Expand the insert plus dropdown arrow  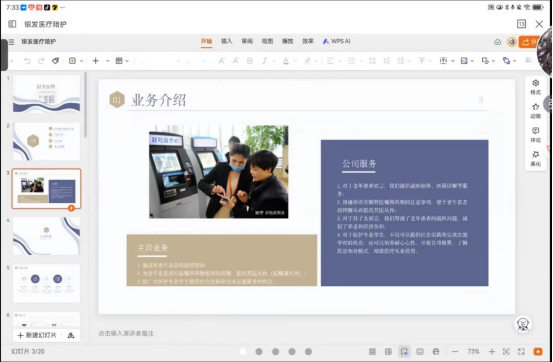click(x=108, y=61)
